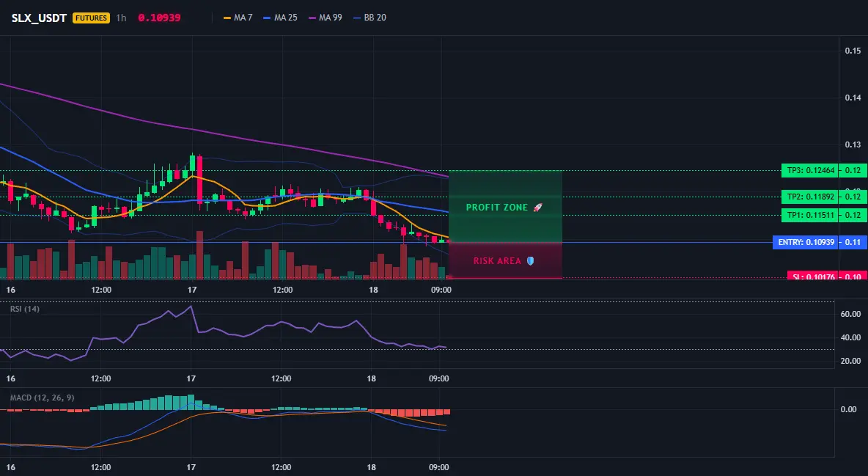The image size is (868, 476).
Task: Click the 60.00 value on RSI axis
Action: coord(850,314)
